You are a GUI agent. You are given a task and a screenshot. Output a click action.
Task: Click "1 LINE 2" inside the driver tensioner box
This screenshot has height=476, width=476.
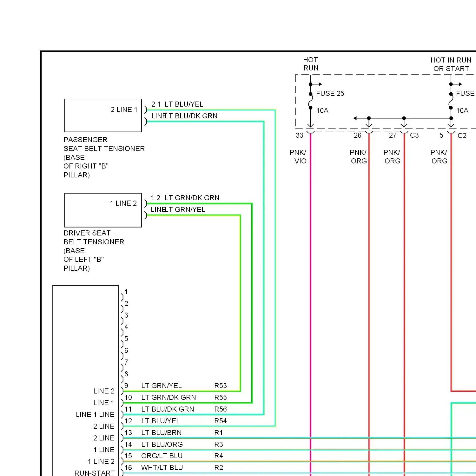tap(123, 203)
